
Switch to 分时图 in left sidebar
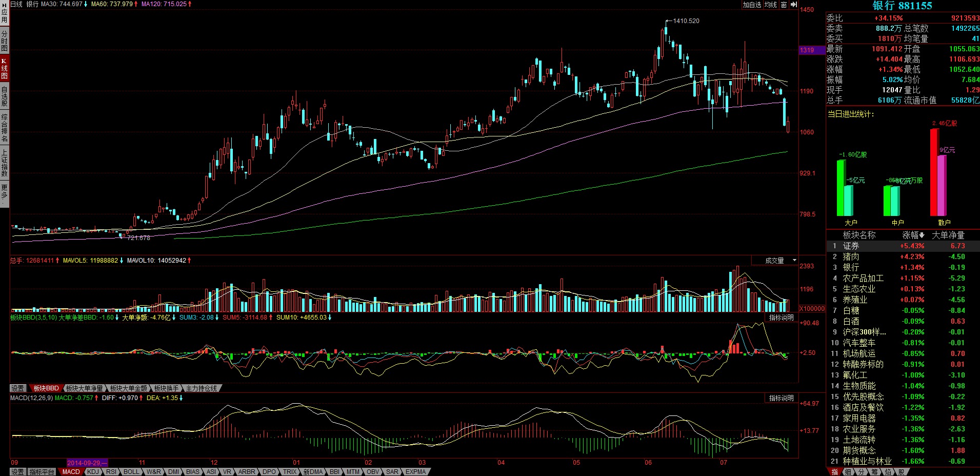pos(4,41)
